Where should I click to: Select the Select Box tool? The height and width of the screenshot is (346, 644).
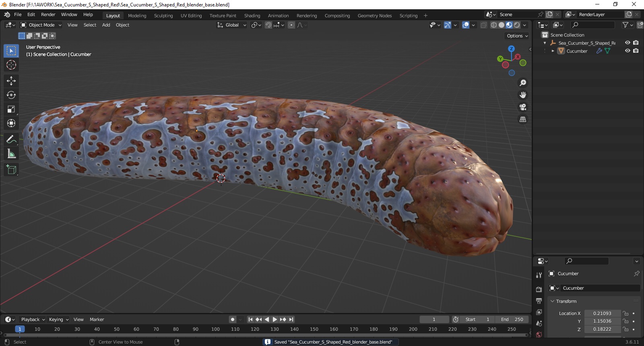(11, 51)
